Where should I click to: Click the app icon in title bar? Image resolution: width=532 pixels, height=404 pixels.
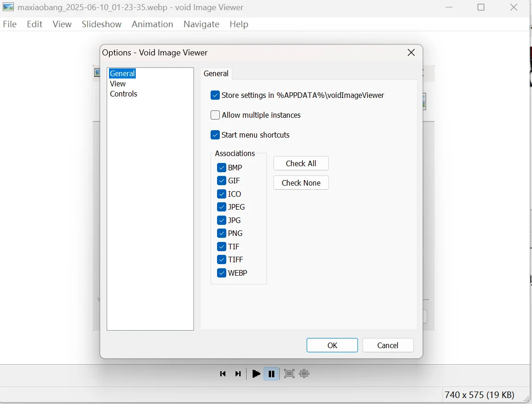[8, 7]
